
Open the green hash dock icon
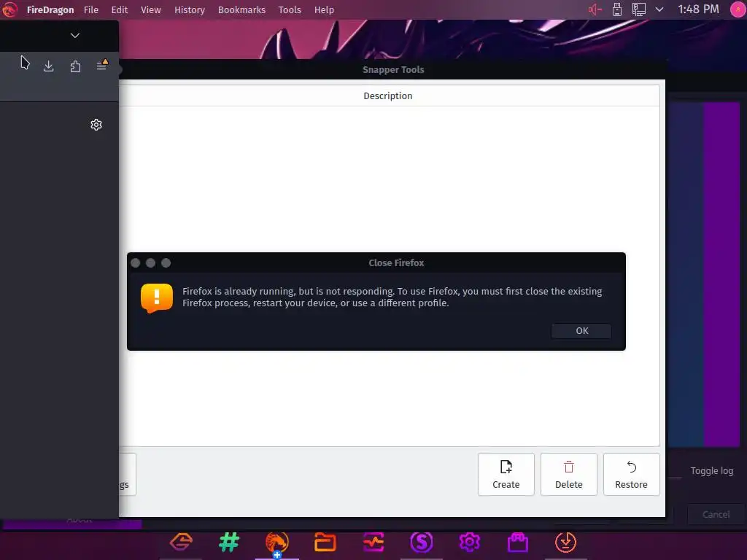tap(229, 542)
